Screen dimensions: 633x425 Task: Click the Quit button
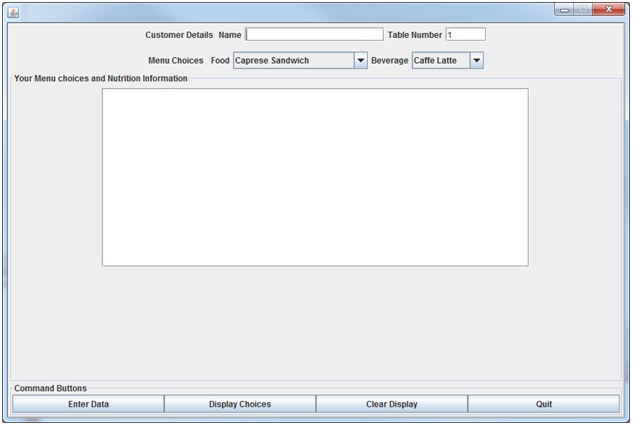pos(544,404)
